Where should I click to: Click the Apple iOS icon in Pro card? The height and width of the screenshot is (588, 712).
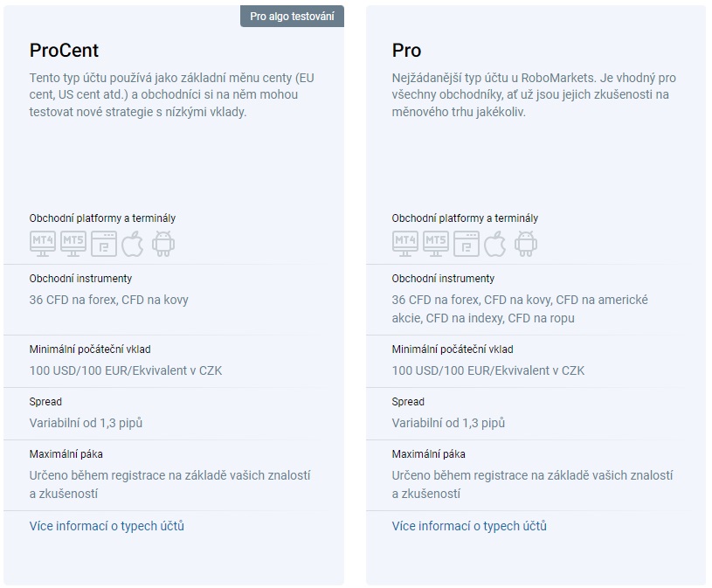(495, 244)
